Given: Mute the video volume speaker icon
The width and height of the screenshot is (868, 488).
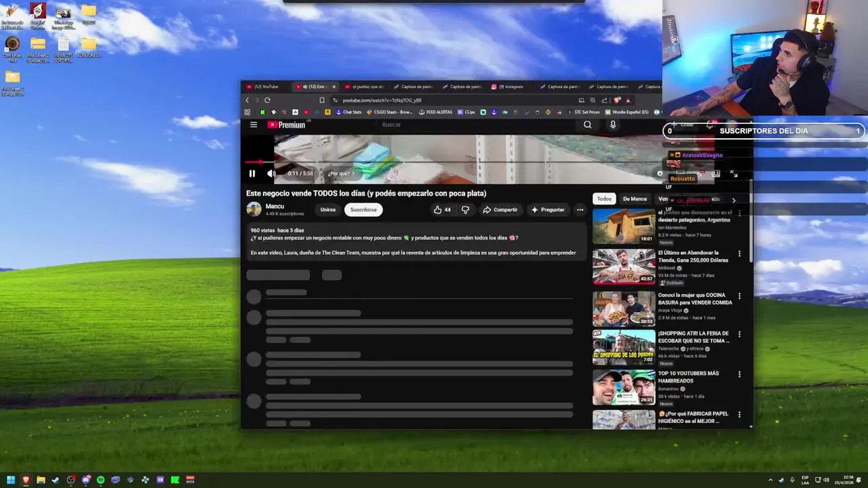Looking at the screenshot, I should pyautogui.click(x=271, y=174).
